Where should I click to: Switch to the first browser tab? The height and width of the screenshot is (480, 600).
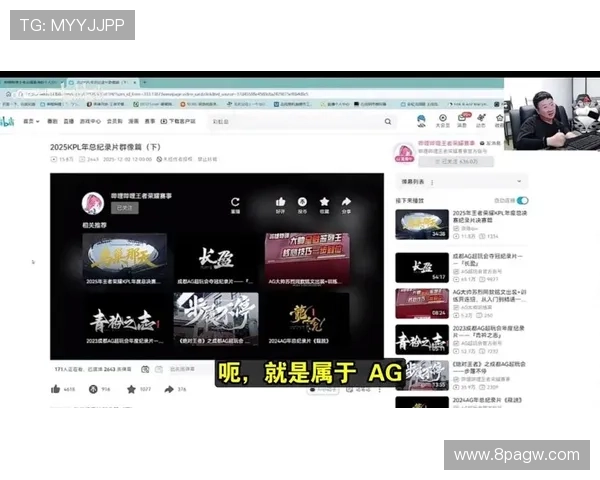[x=33, y=82]
